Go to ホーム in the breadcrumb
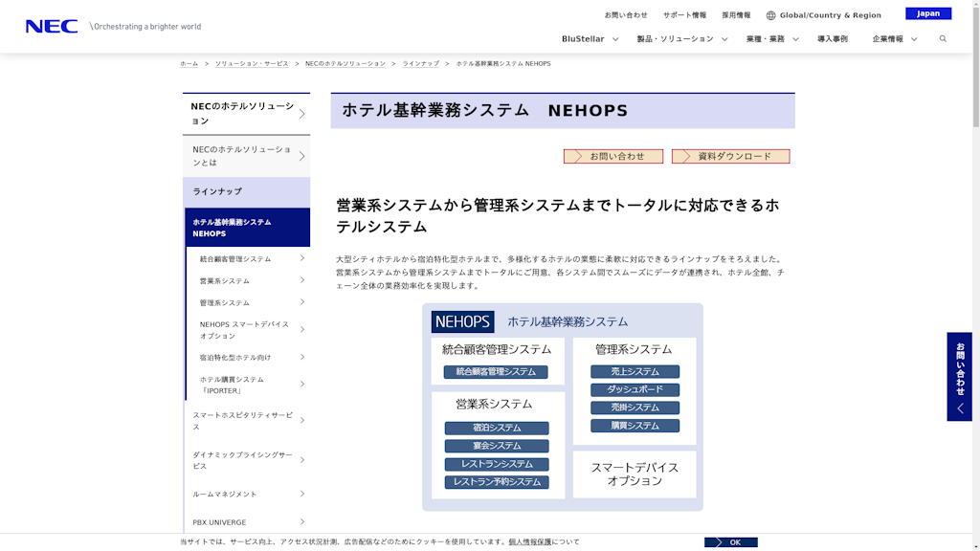980x551 pixels. coord(189,64)
